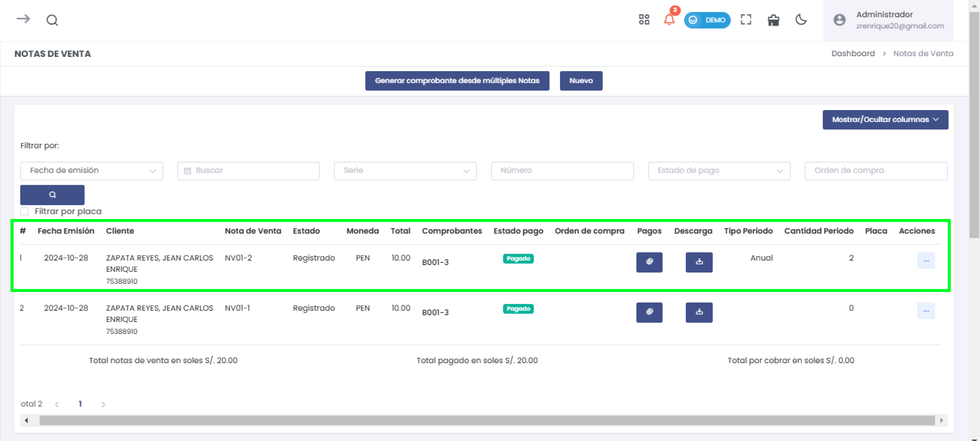980x441 pixels.
Task: Open payments for note NV01-2
Action: point(649,262)
